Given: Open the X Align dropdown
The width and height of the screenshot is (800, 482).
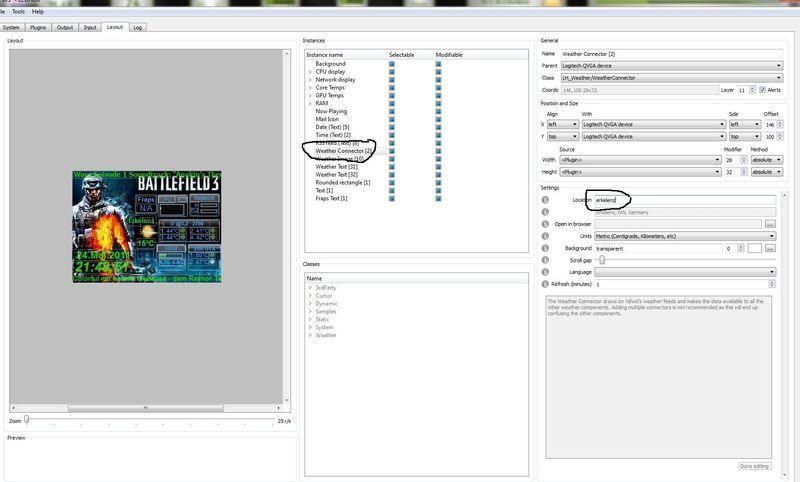Looking at the screenshot, I should [563, 124].
